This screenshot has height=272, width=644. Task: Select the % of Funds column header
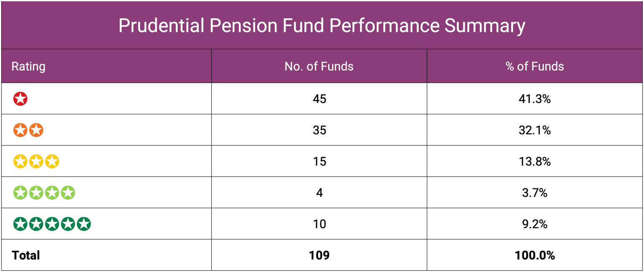coord(535,66)
